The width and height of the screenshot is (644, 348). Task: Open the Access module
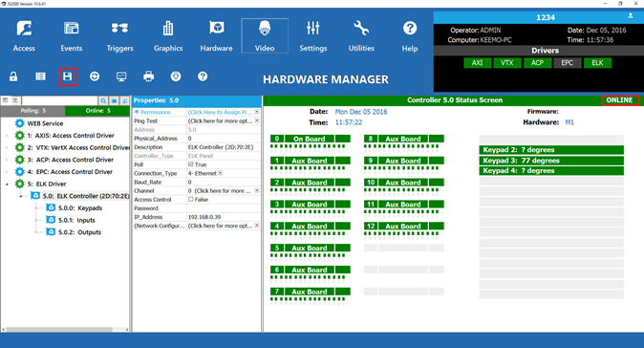click(x=24, y=36)
